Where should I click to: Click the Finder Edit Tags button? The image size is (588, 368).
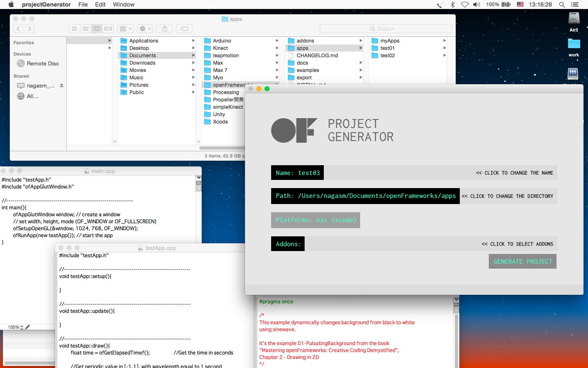click(x=185, y=29)
